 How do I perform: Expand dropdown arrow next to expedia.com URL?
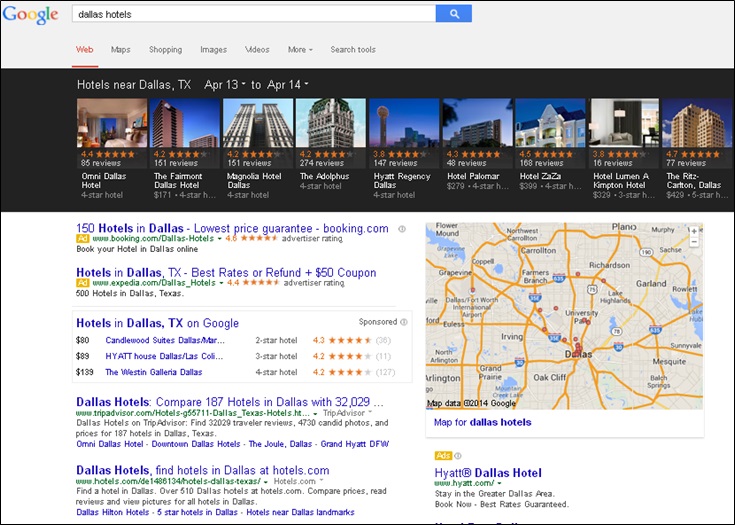pyautogui.click(x=221, y=284)
